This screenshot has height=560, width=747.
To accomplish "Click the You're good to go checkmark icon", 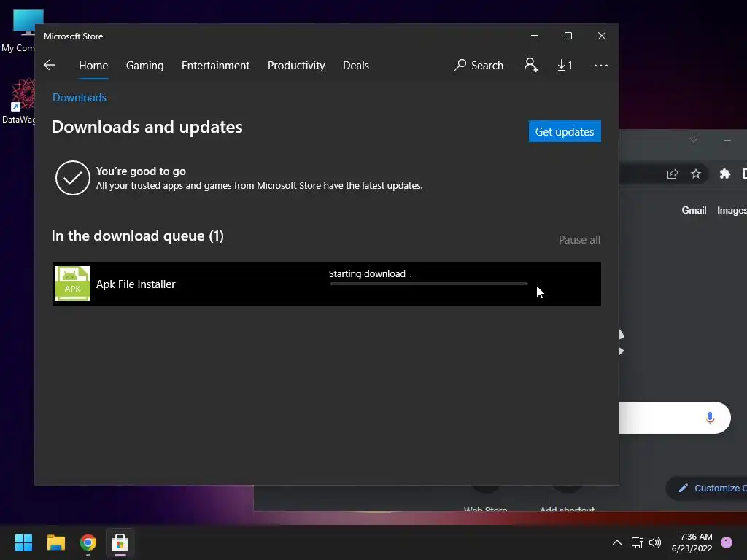I will click(x=73, y=178).
